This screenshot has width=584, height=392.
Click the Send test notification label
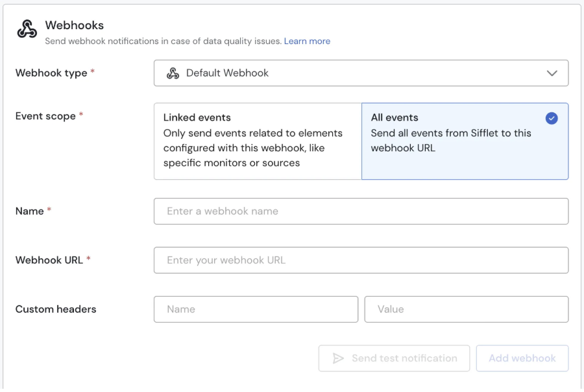click(x=404, y=358)
